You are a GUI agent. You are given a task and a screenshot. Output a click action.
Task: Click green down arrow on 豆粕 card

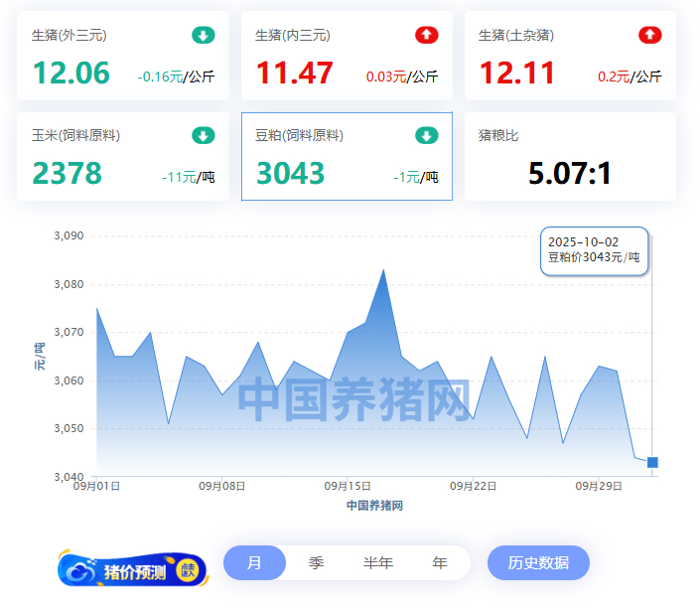coord(426,136)
